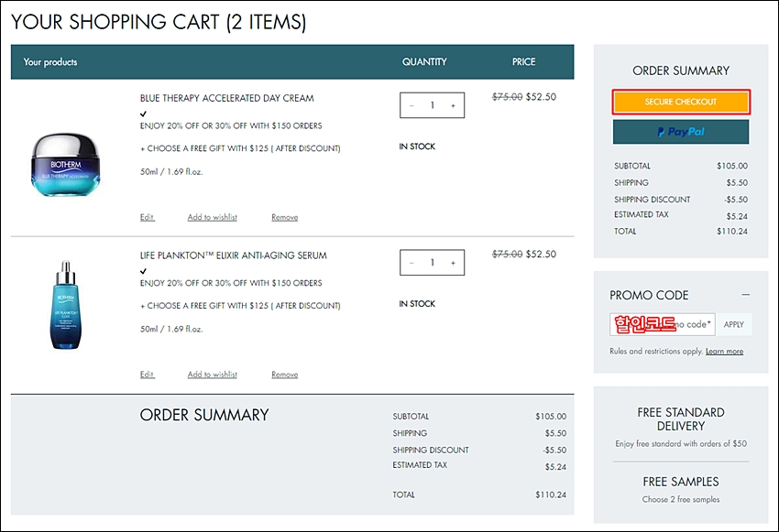Click 'IN STOCK' under Life Plankton serum quantity
The height and width of the screenshot is (532, 779).
(x=417, y=304)
